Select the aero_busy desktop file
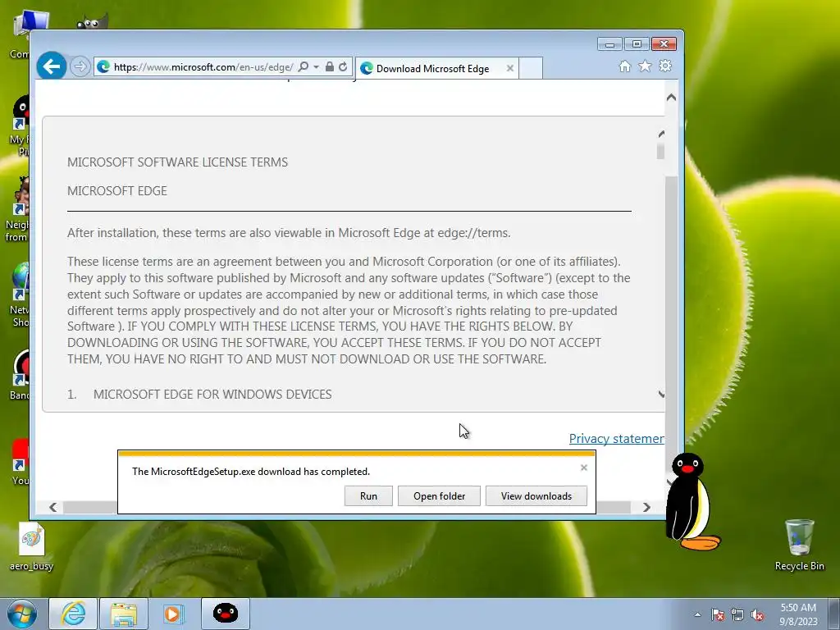The image size is (840, 630). (32, 546)
